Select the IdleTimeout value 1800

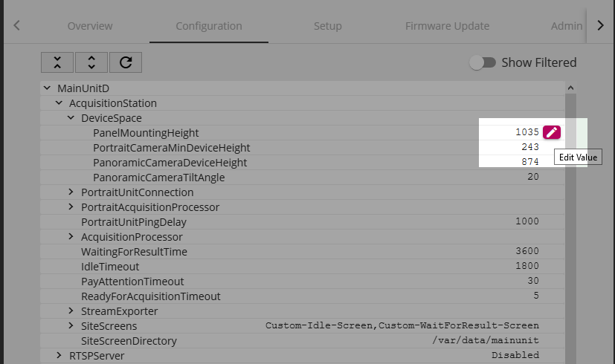527,266
